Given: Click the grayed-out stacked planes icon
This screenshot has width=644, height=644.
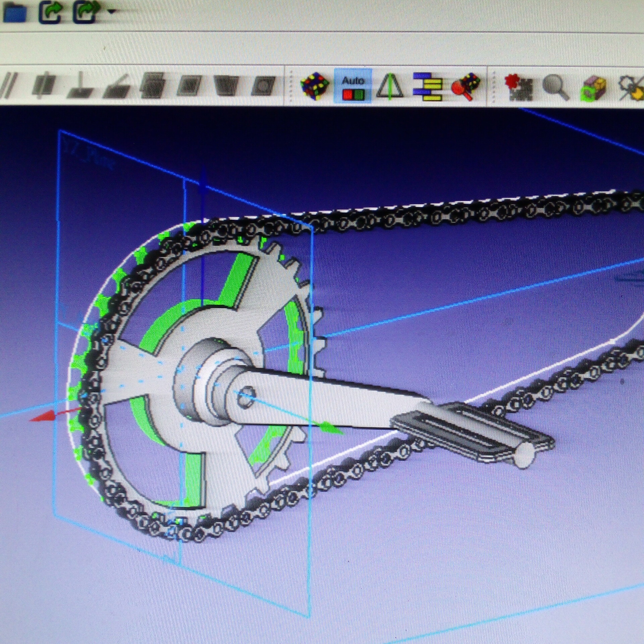Looking at the screenshot, I should [153, 85].
